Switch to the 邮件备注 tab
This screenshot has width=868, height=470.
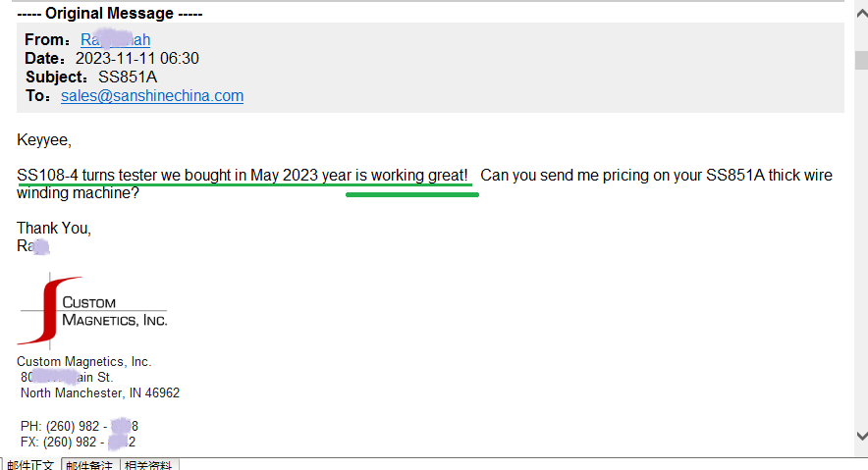click(89, 465)
